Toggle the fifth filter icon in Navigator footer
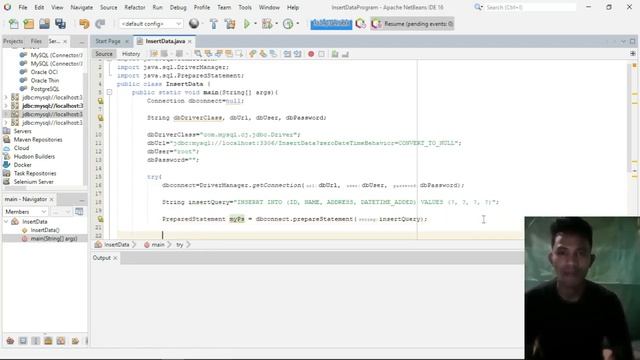640x360 pixels. [x=61, y=340]
